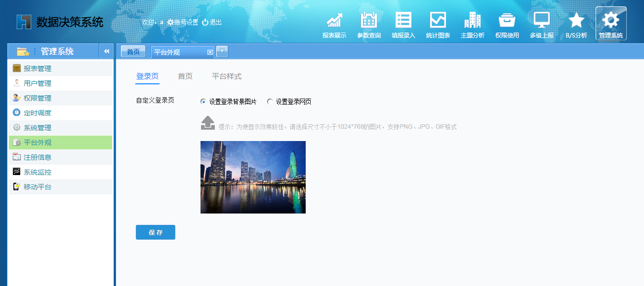Open the B/S分析 star icon
This screenshot has height=286, width=644.
576,20
